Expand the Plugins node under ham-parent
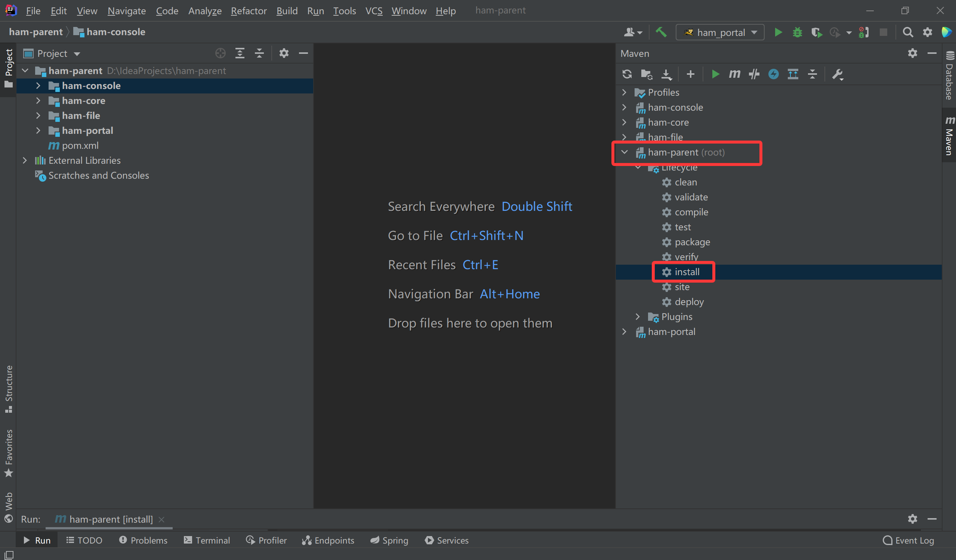The image size is (956, 560). coord(638,317)
